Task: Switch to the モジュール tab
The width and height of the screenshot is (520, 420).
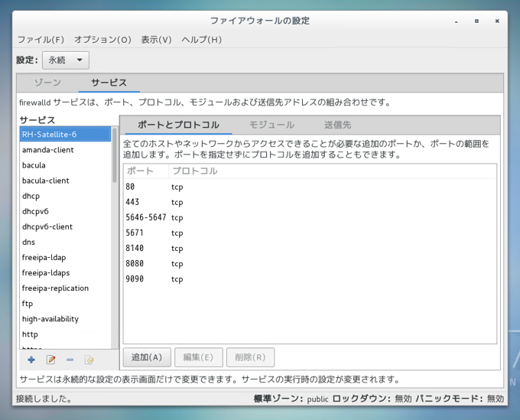Action: click(271, 125)
